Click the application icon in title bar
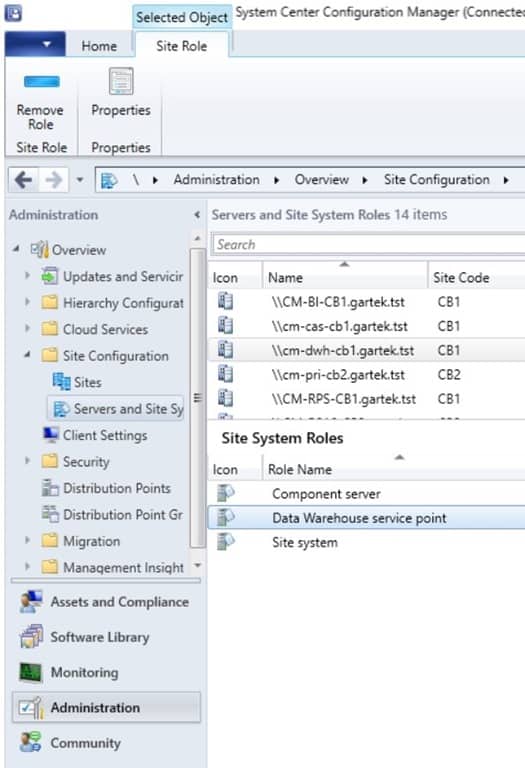 click(13, 13)
